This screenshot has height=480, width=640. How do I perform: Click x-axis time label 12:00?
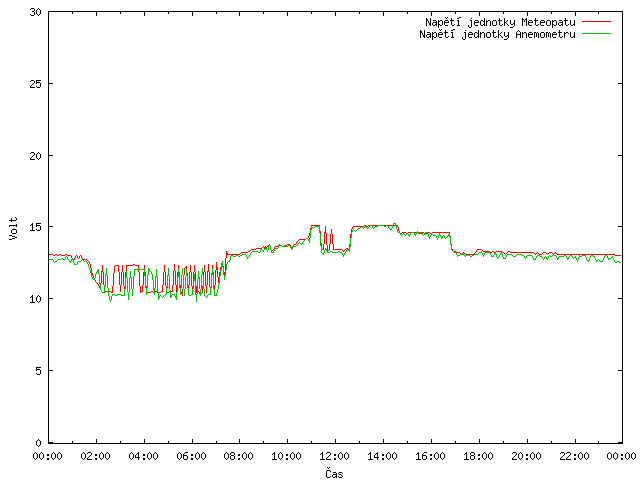tap(334, 456)
